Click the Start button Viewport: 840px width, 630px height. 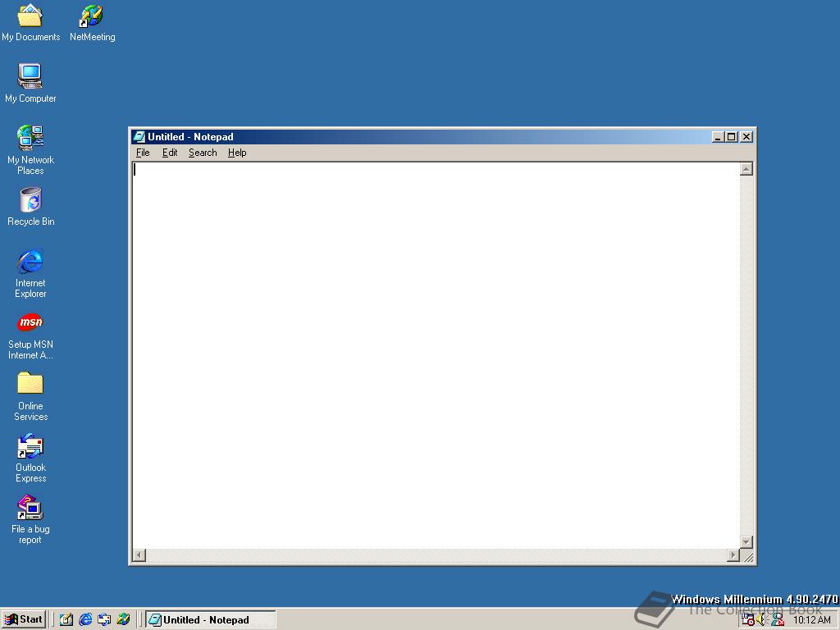pyautogui.click(x=24, y=619)
